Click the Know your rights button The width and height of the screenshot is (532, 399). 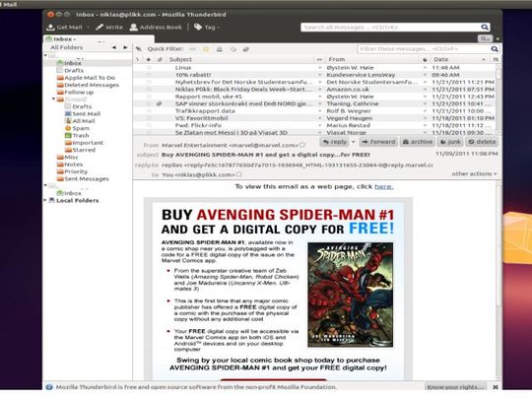tap(456, 387)
